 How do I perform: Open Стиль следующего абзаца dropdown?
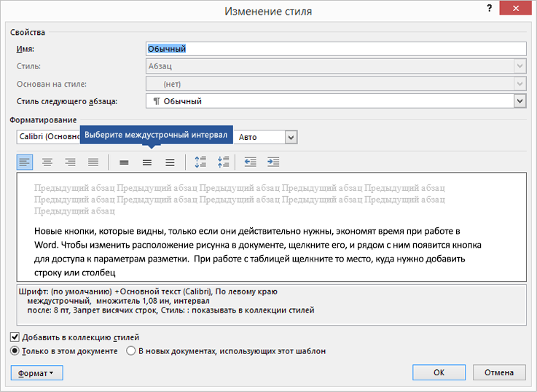[520, 101]
